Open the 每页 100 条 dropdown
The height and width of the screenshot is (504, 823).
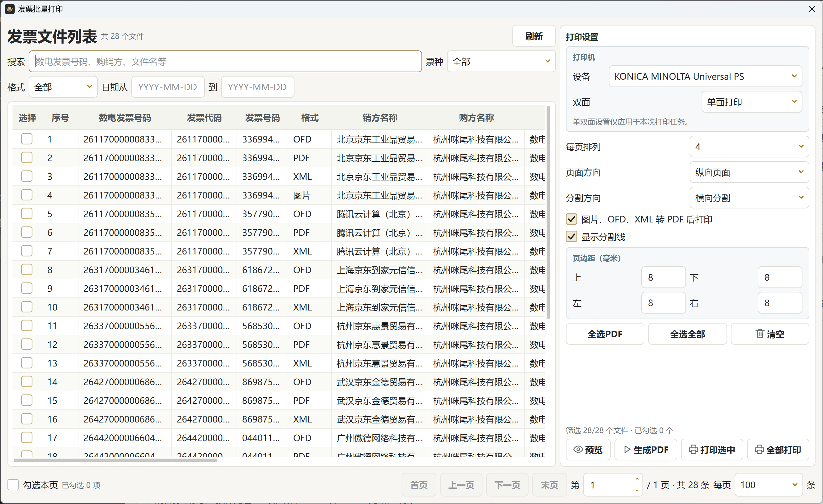(769, 485)
